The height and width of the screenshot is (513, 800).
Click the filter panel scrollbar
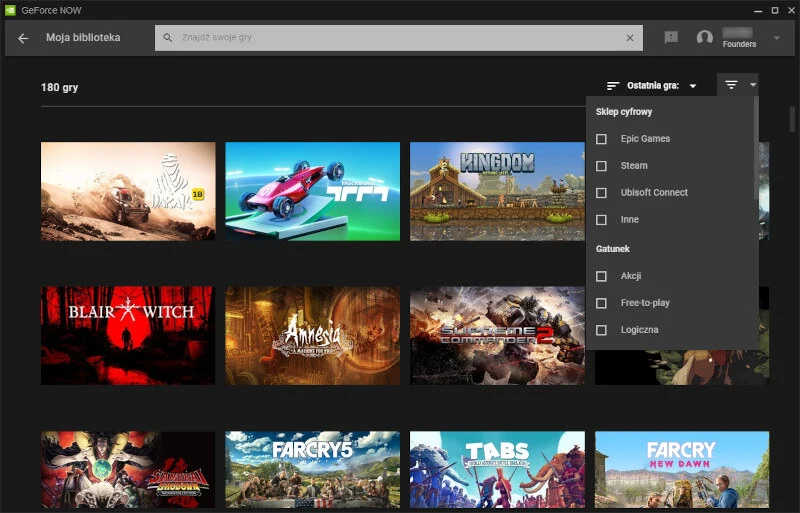pos(756,148)
